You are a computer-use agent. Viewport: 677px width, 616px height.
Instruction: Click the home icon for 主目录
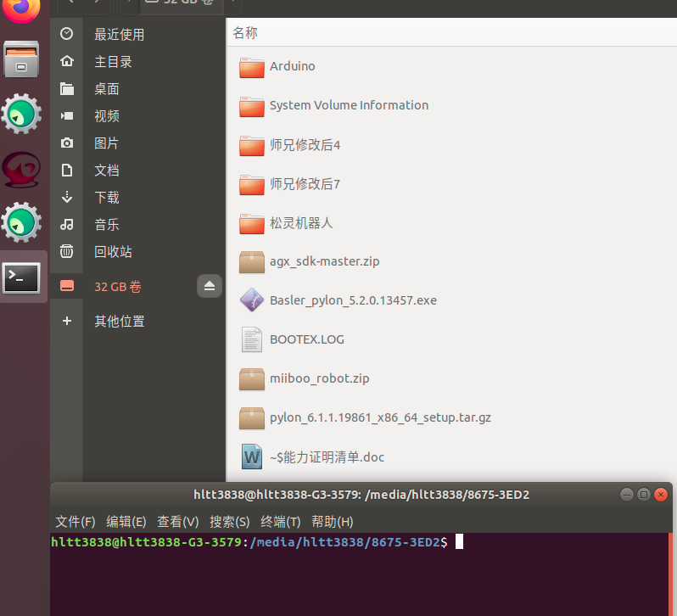pyautogui.click(x=66, y=61)
